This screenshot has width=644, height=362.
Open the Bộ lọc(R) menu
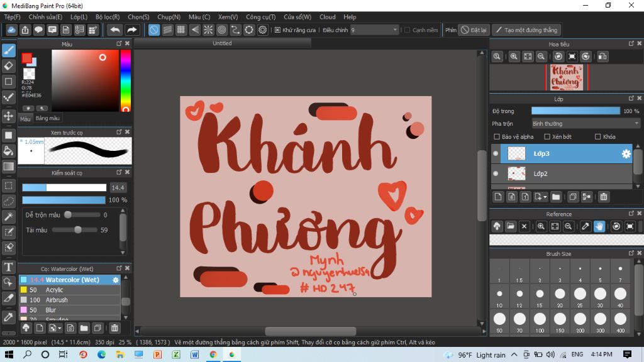(108, 17)
